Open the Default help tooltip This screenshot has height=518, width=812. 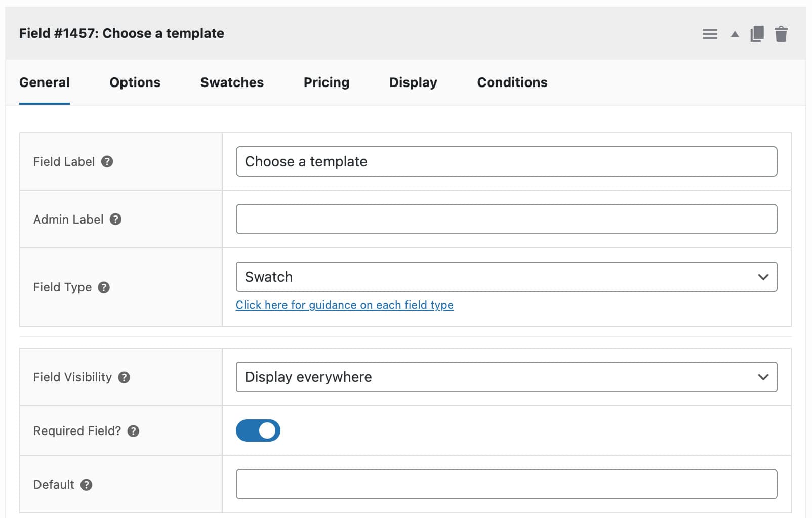(86, 484)
